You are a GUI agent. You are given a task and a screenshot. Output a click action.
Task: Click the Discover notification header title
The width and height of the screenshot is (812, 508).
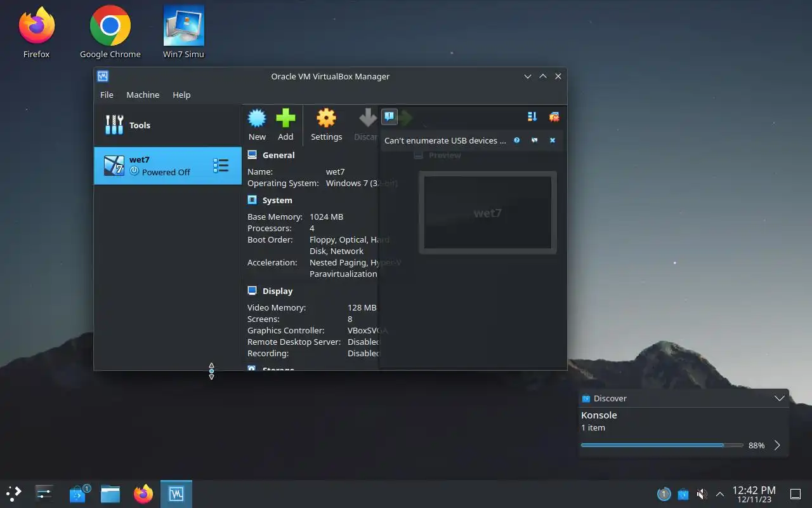tap(610, 398)
